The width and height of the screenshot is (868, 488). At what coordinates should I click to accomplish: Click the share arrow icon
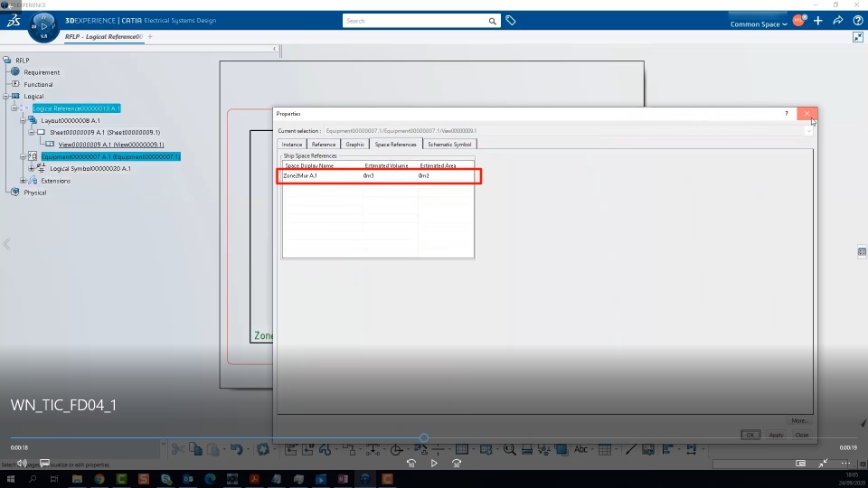[838, 21]
